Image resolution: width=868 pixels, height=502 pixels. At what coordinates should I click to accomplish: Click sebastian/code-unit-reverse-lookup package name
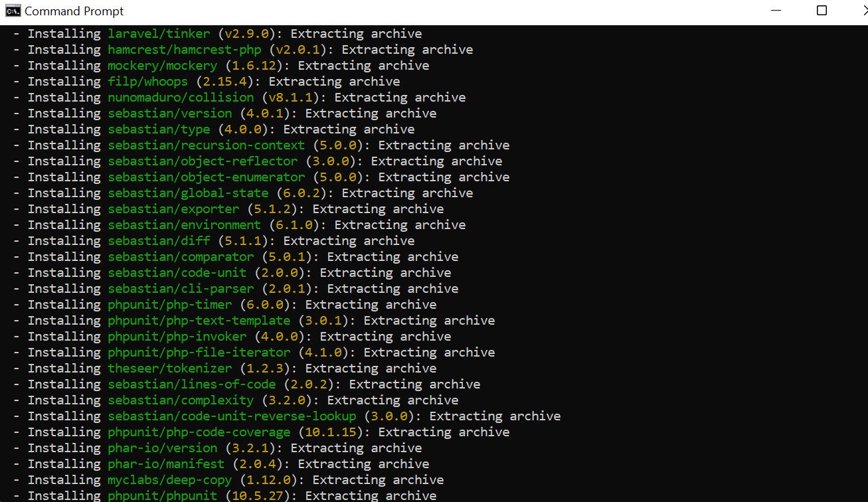[x=232, y=416]
